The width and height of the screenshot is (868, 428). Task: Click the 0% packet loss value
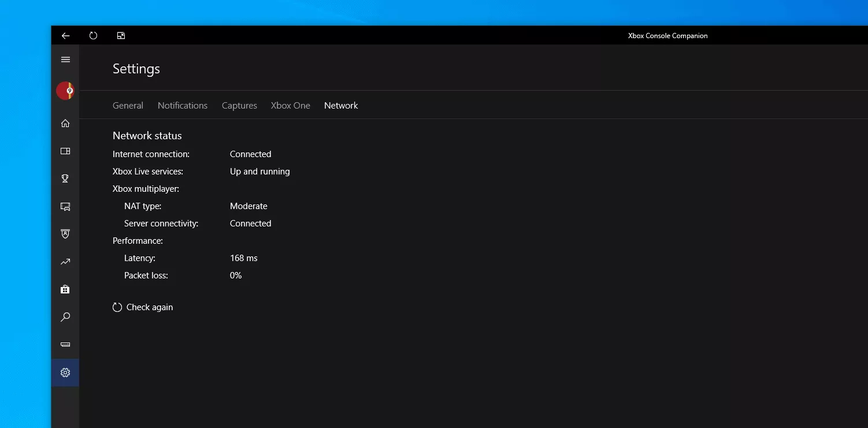pyautogui.click(x=236, y=276)
